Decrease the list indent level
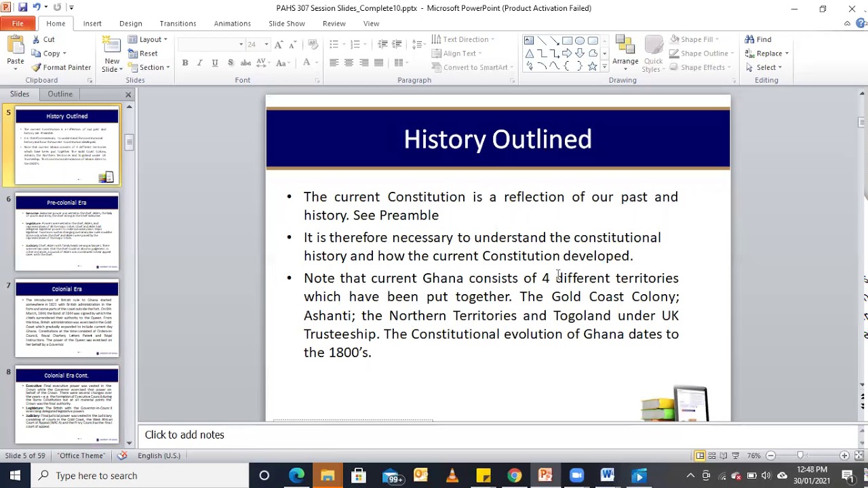Image resolution: width=868 pixels, height=488 pixels. [x=382, y=45]
